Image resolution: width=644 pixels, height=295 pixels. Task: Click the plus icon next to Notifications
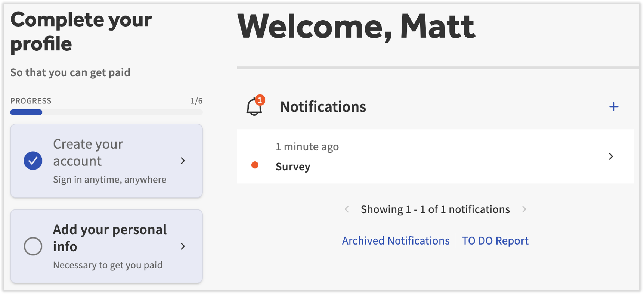[x=614, y=107]
